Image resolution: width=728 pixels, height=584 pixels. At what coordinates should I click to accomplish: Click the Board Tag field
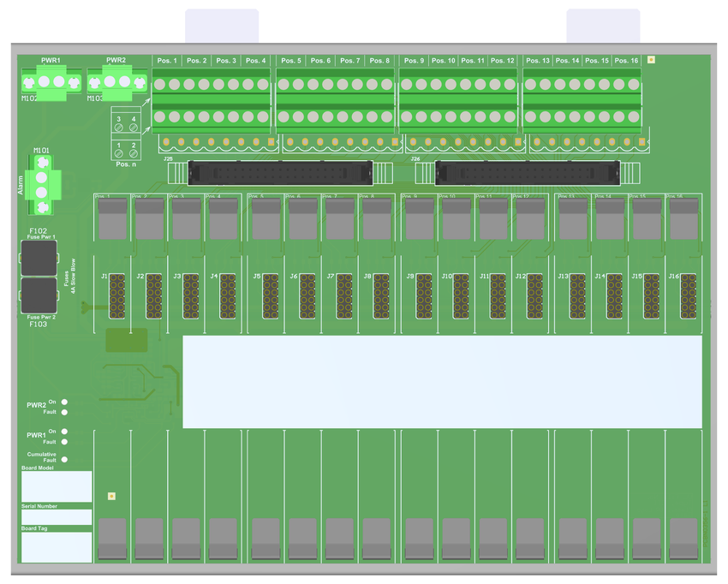57,547
